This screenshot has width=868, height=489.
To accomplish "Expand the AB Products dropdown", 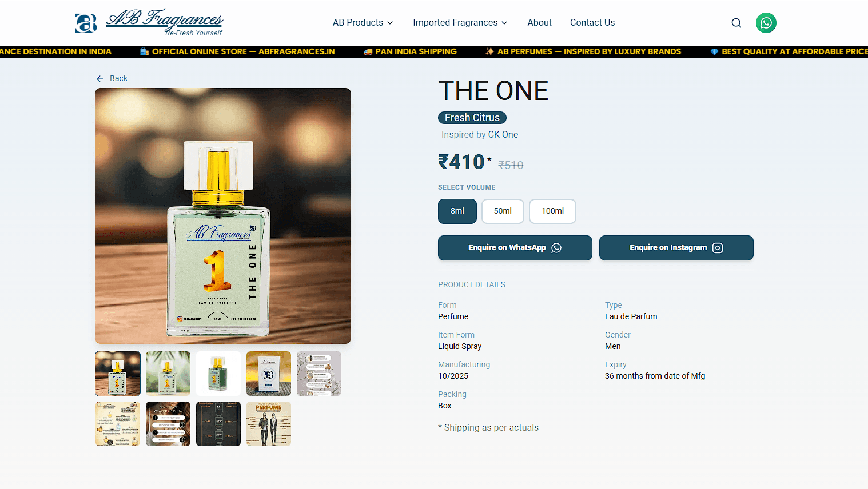I will coord(363,23).
